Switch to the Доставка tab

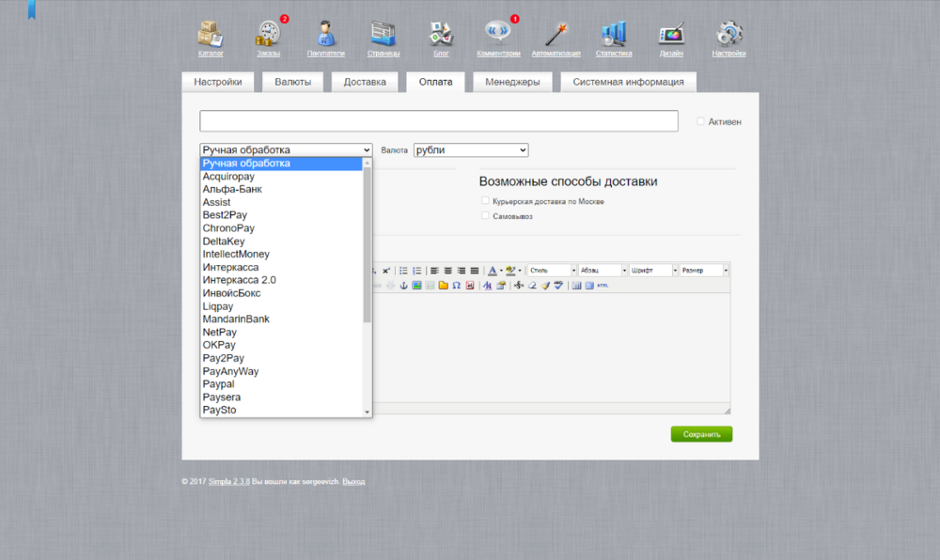[x=365, y=83]
